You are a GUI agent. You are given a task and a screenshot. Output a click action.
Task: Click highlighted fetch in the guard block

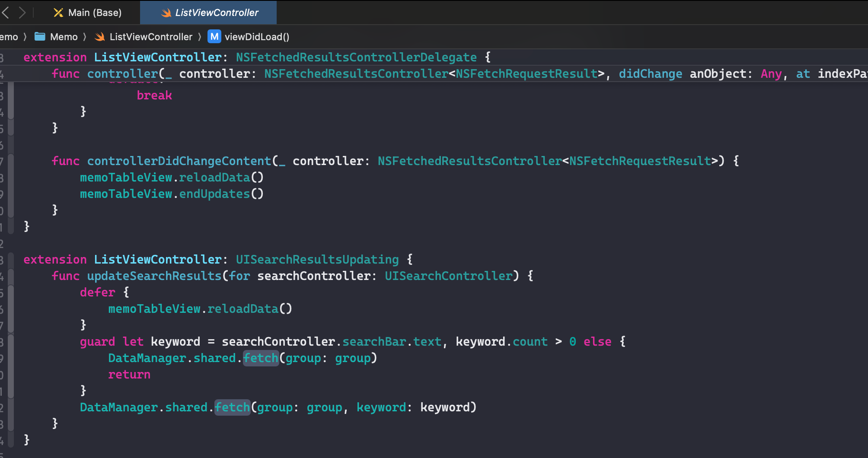[x=261, y=358]
